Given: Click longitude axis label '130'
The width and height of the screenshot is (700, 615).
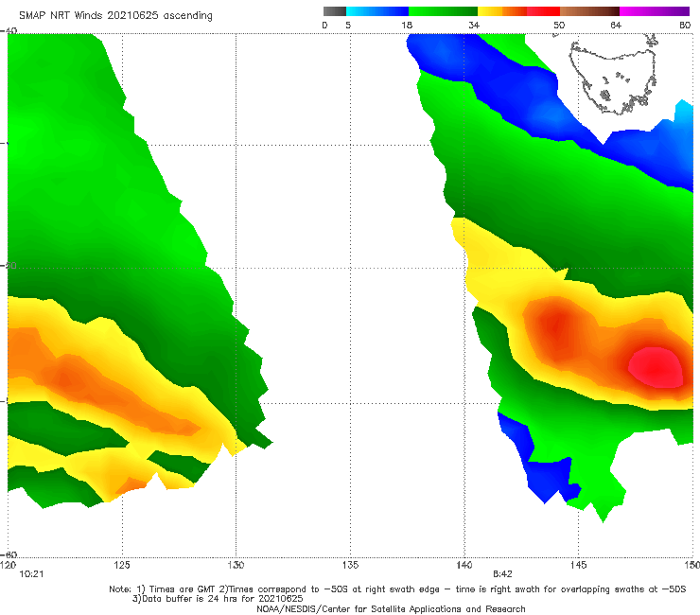Looking at the screenshot, I should pyautogui.click(x=236, y=565).
